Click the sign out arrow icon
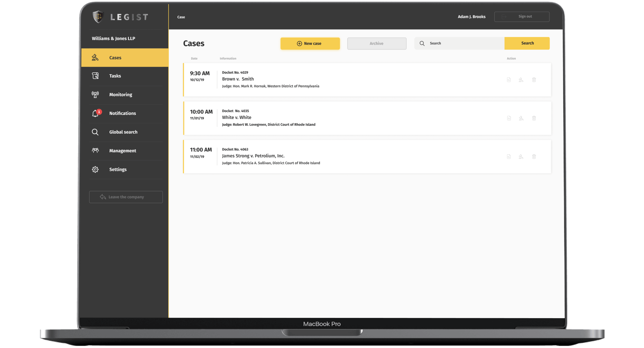This screenshot has height=348, width=644. point(504,17)
